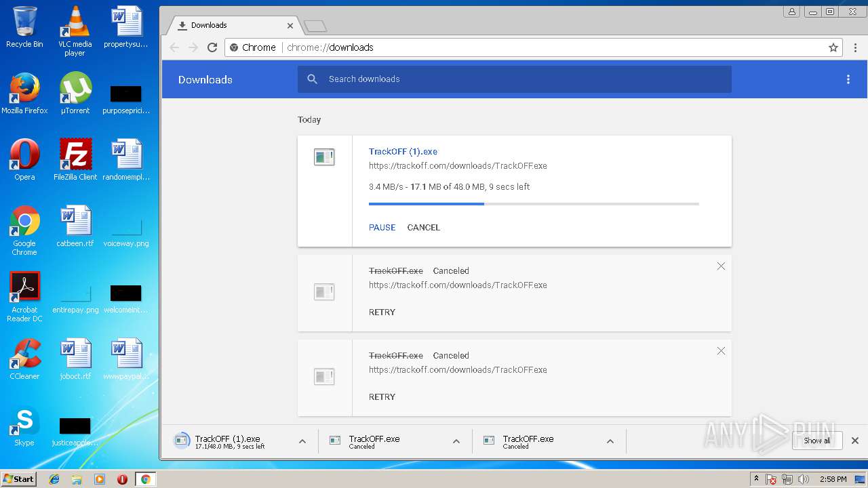
Task: Open Google Chrome desktop shortcut
Action: pyautogui.click(x=24, y=230)
